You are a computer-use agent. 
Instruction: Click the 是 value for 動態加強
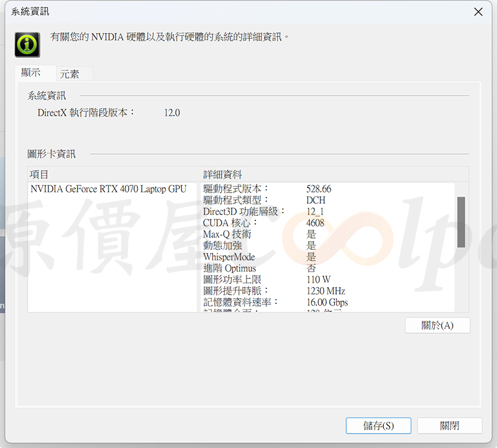click(x=311, y=245)
